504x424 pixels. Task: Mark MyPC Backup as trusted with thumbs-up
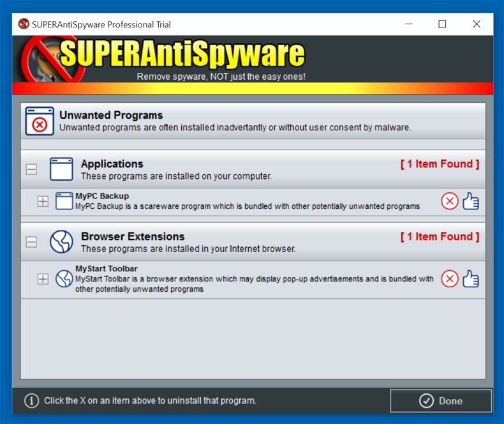pyautogui.click(x=471, y=201)
